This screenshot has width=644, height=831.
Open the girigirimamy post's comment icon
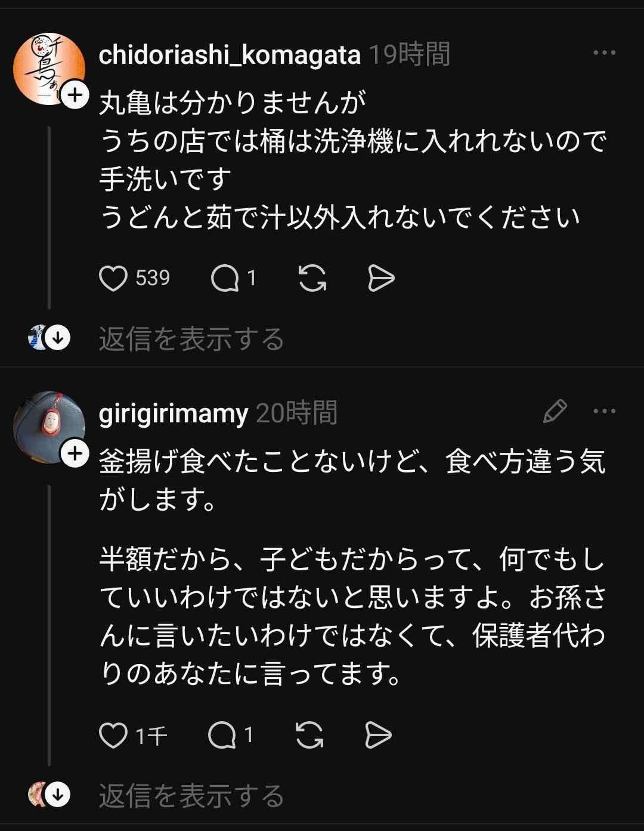tap(222, 736)
